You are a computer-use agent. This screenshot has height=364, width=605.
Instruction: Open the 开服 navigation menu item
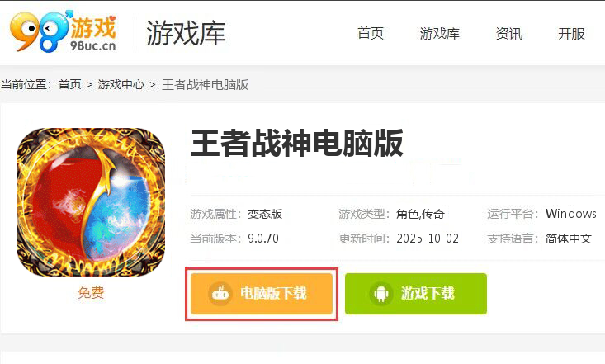point(571,34)
